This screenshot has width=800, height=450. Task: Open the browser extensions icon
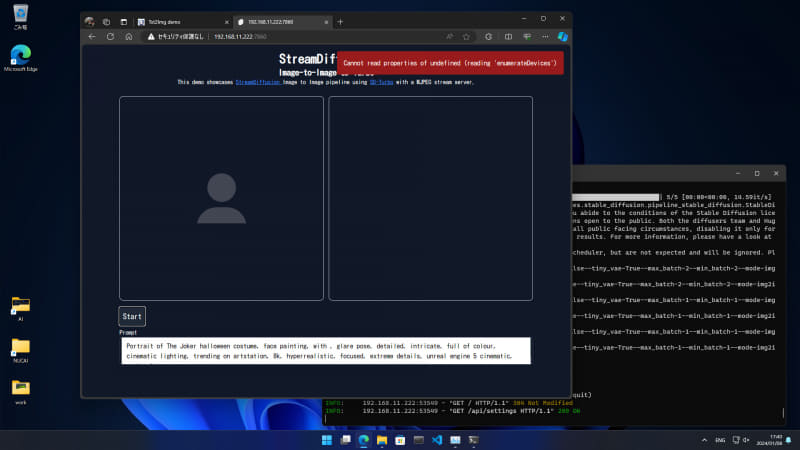[489, 37]
